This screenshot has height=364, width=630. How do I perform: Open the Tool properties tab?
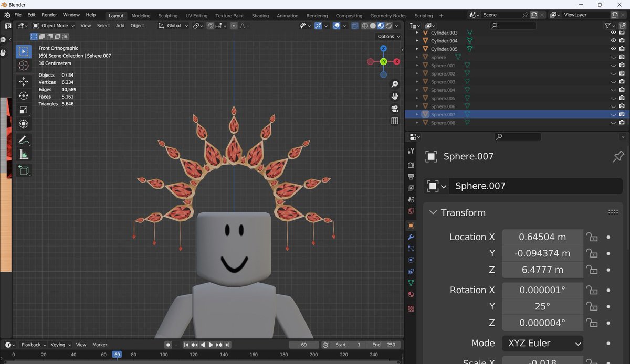[411, 151]
